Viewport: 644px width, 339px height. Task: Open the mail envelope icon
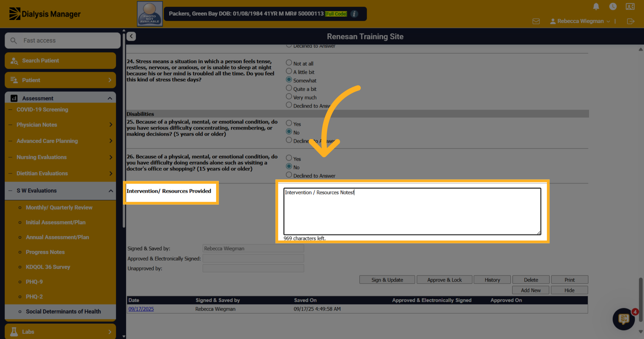click(536, 21)
